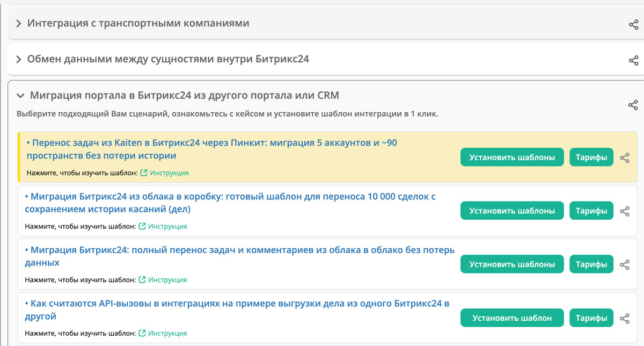The width and height of the screenshot is (644, 346).
Task: Click the Миграция портала в Битрикс24 heading text
Action: click(x=185, y=96)
